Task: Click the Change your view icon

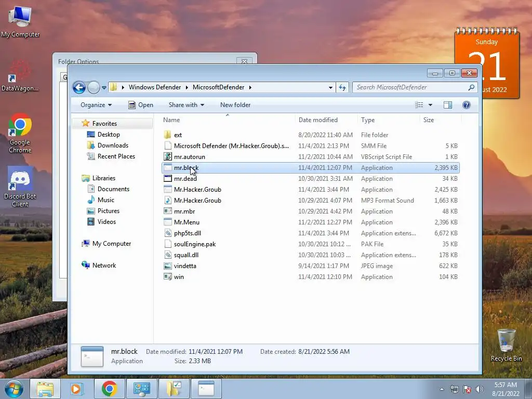Action: click(x=419, y=105)
